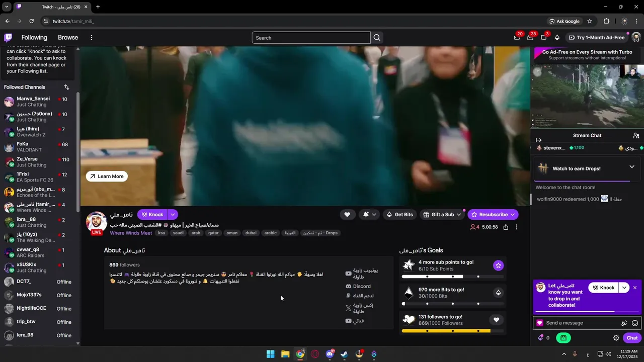Go to the Browse tab

(x=68, y=38)
